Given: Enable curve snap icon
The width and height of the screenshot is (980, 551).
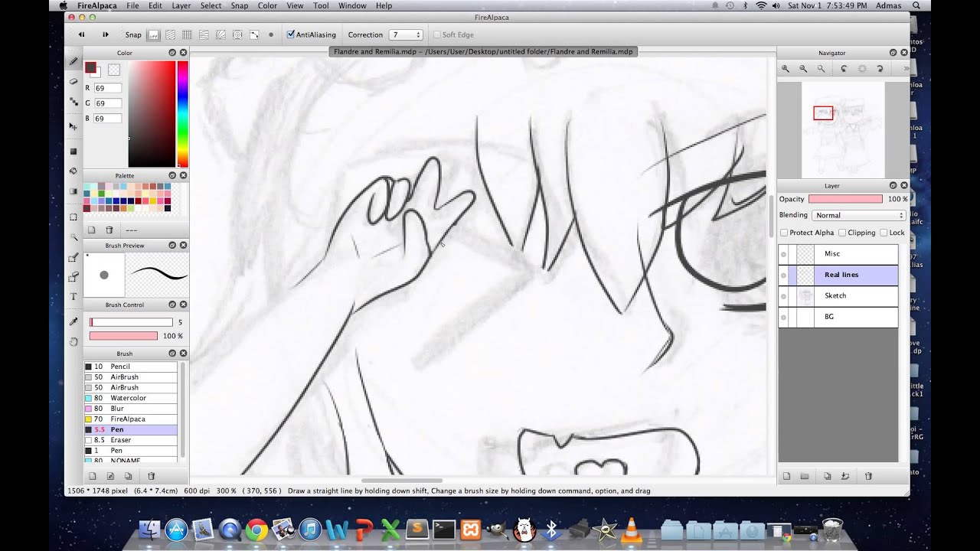Looking at the screenshot, I should [254, 34].
